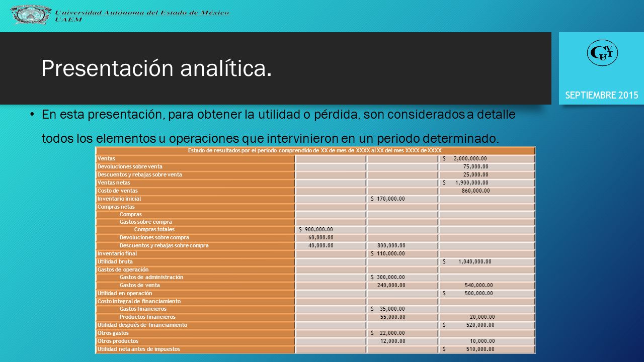Click the UAEM university crest logo
The width and height of the screenshot is (644, 362).
click(x=31, y=15)
